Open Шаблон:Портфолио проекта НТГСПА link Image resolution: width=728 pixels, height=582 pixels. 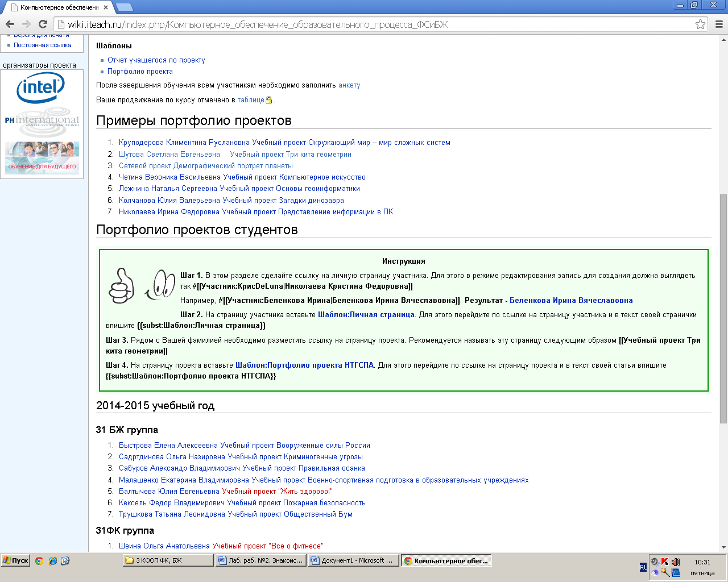pyautogui.click(x=305, y=365)
